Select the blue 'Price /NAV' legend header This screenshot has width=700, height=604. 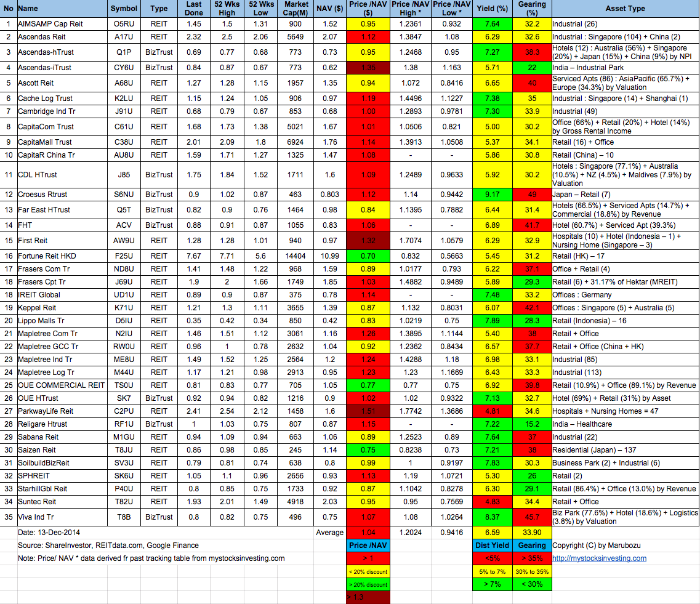pos(368,546)
